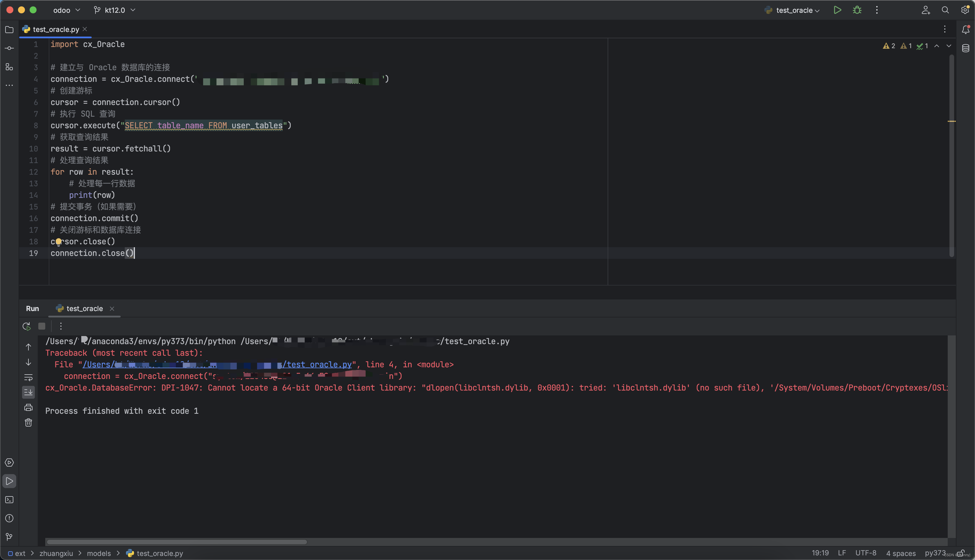Change LF line separator in status bar

[842, 553]
